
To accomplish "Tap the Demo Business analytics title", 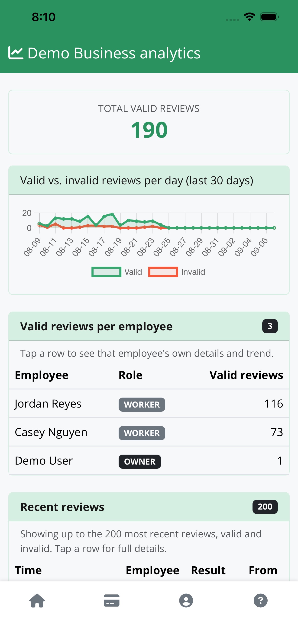I will point(114,53).
